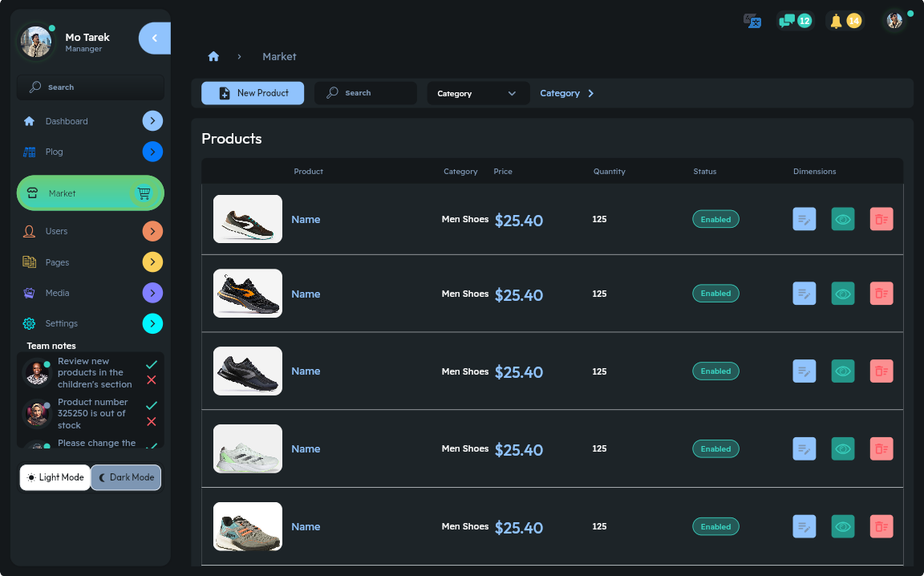The image size is (924, 576).
Task: Open the Market breadcrumb link
Action: click(x=279, y=56)
